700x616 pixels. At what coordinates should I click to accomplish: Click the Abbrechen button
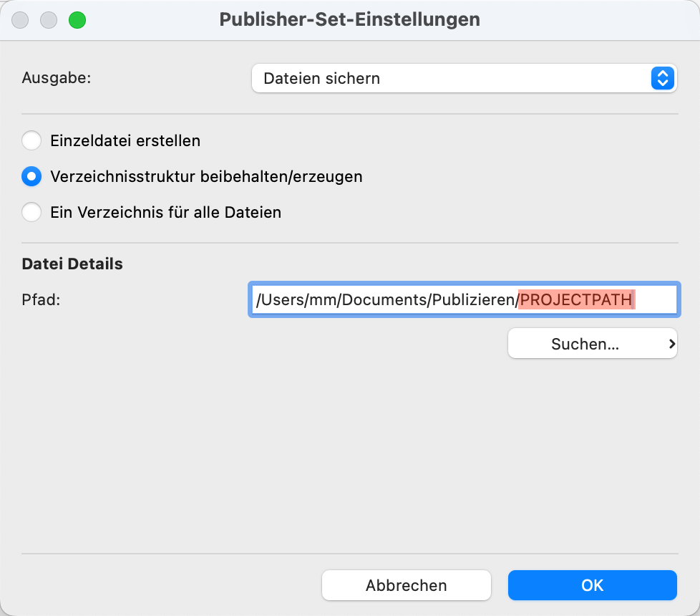click(406, 585)
